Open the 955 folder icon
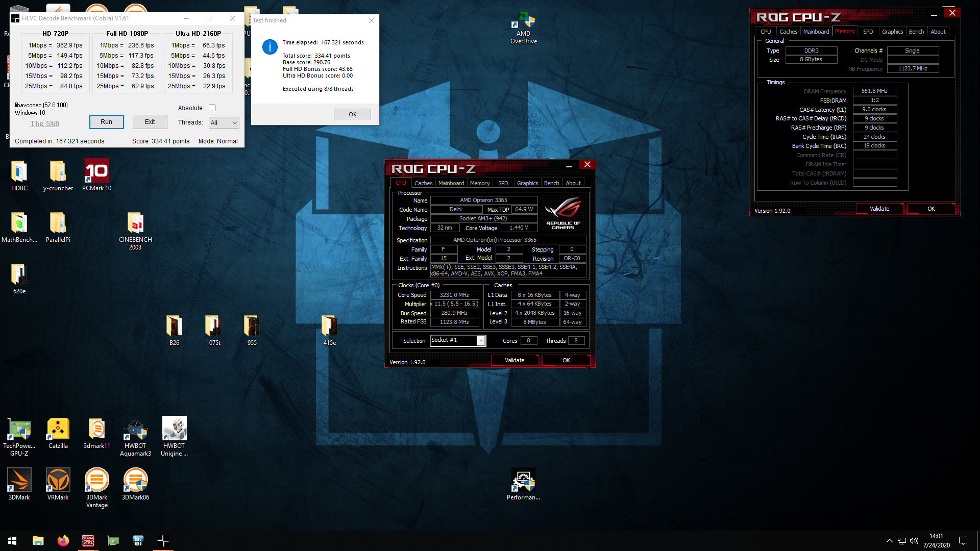 pyautogui.click(x=252, y=330)
